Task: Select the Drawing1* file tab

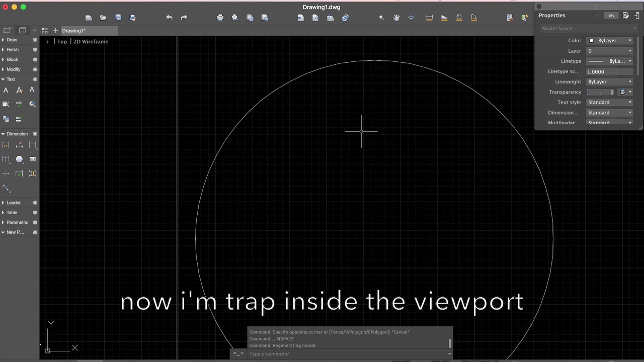Action: tap(89, 31)
